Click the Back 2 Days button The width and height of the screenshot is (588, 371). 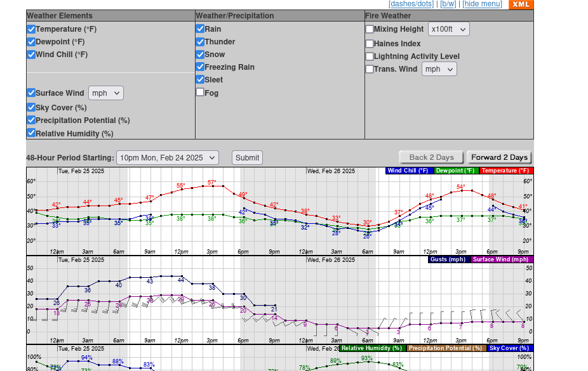pyautogui.click(x=432, y=158)
